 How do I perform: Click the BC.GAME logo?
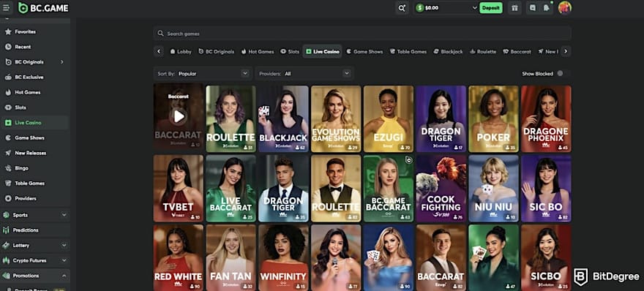(x=43, y=8)
